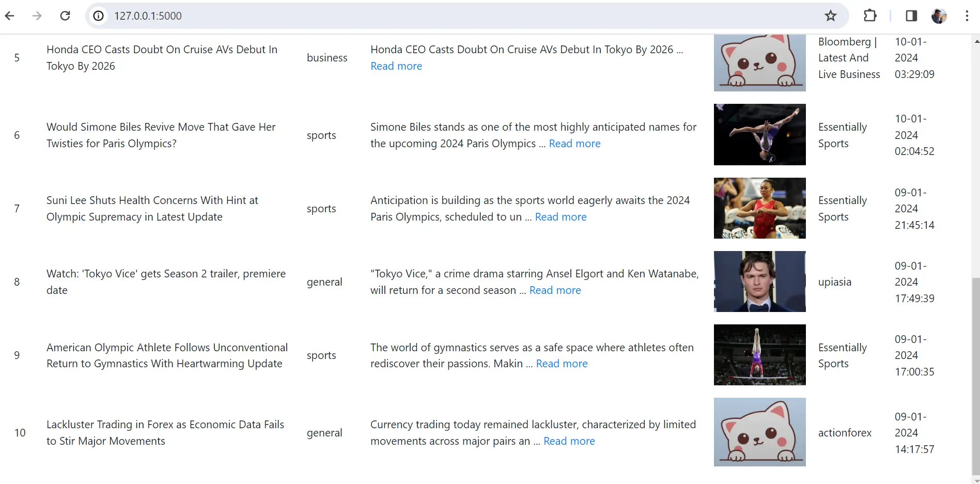This screenshot has width=980, height=484.
Task: Open the Chrome three-dot menu
Action: tap(967, 16)
